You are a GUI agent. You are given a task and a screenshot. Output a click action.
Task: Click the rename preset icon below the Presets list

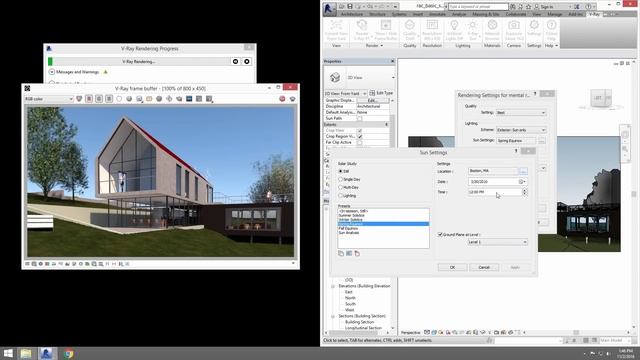(x=349, y=253)
